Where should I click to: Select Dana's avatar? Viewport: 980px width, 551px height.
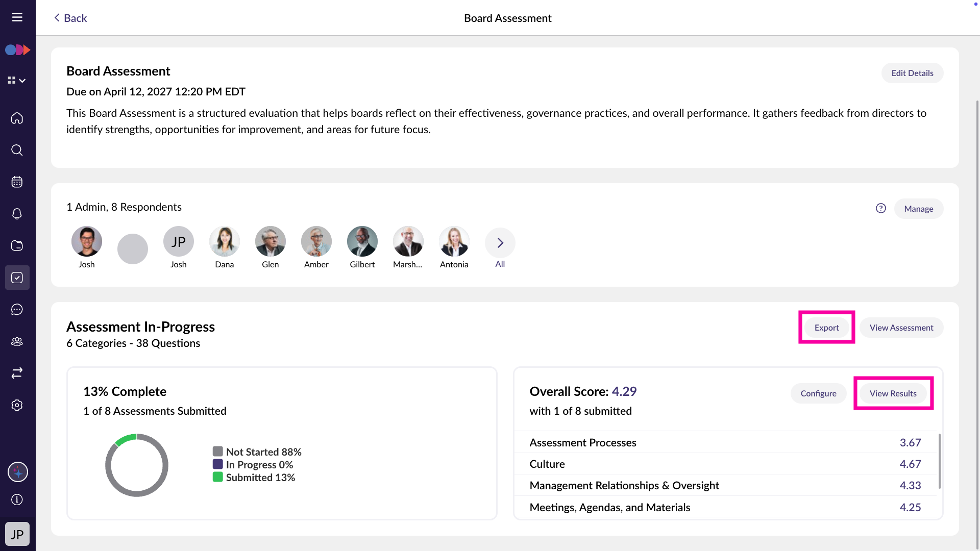225,241
